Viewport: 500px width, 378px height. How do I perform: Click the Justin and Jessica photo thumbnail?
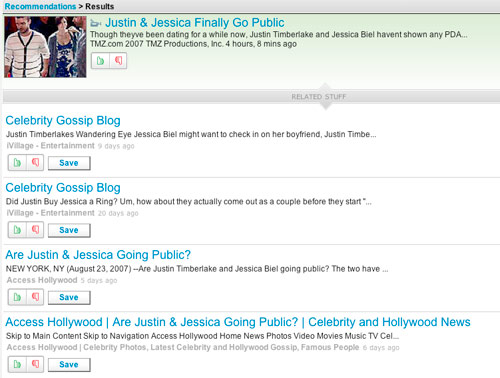pyautogui.click(x=45, y=47)
